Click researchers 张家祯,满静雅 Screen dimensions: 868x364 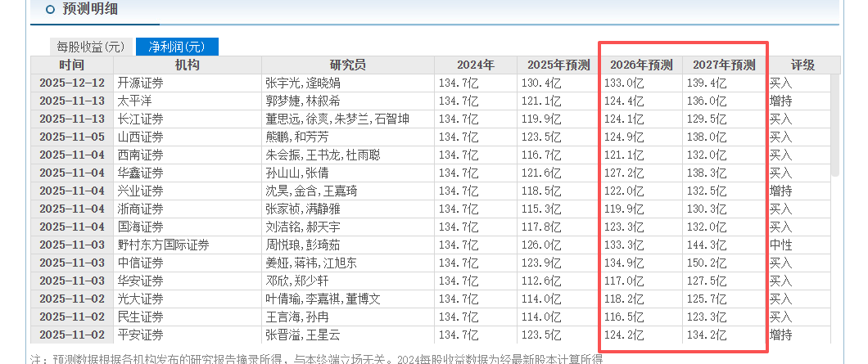303,209
